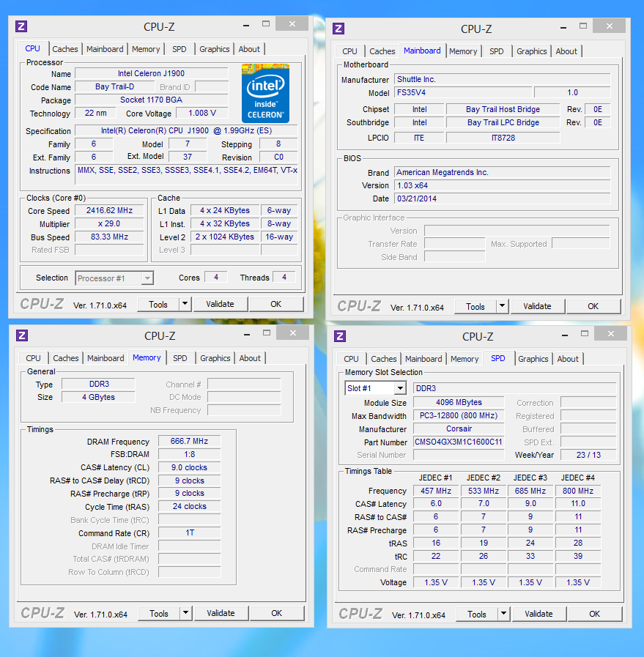Screen dimensions: 644x657
Task: Expand Tools dropdown arrow in the SPD window
Action: 503,614
